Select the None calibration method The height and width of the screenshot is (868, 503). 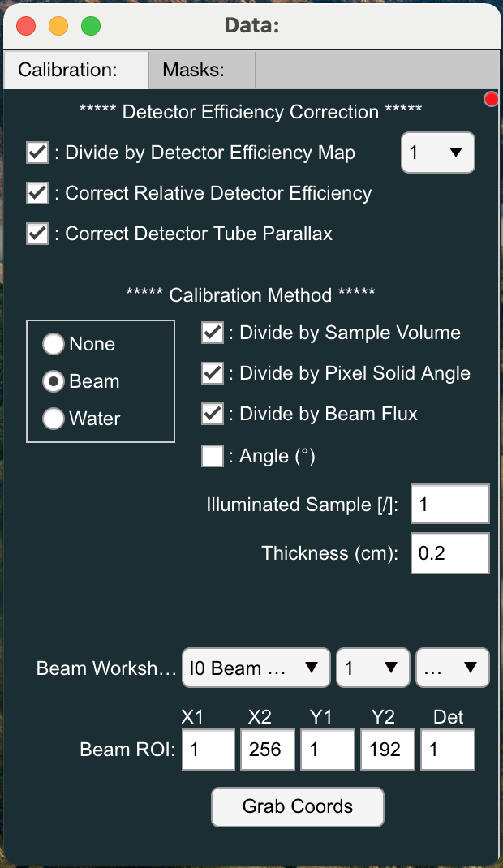tap(54, 344)
